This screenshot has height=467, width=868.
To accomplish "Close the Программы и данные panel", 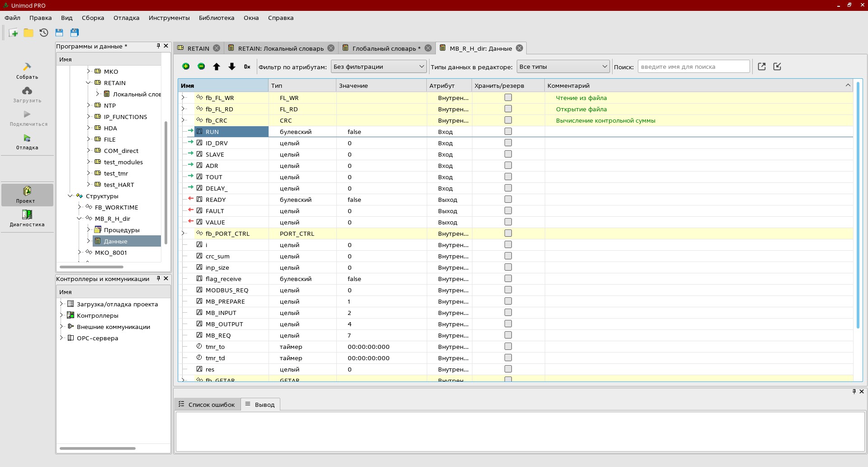I will [x=166, y=46].
